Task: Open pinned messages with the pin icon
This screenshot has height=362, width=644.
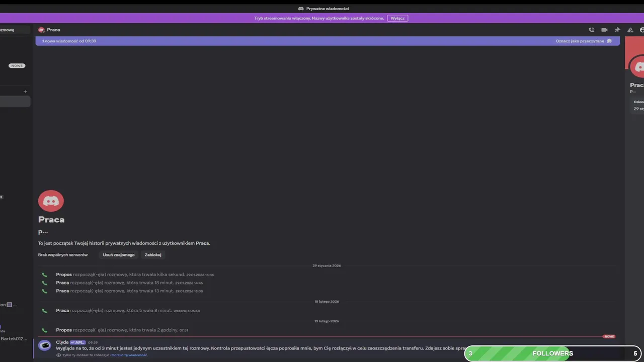Action: click(x=617, y=30)
